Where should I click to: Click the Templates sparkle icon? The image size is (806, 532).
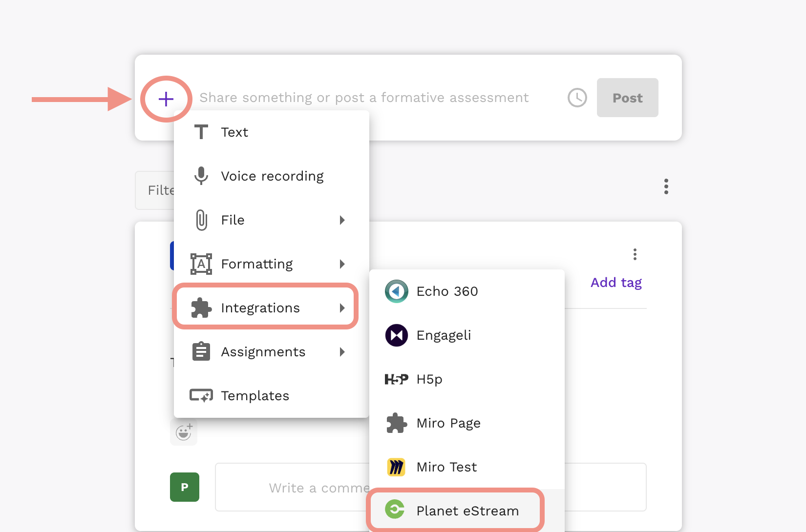201,395
